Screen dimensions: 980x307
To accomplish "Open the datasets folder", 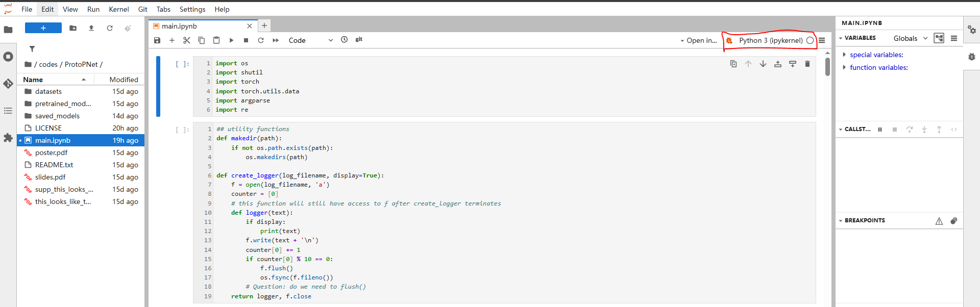I will 48,91.
